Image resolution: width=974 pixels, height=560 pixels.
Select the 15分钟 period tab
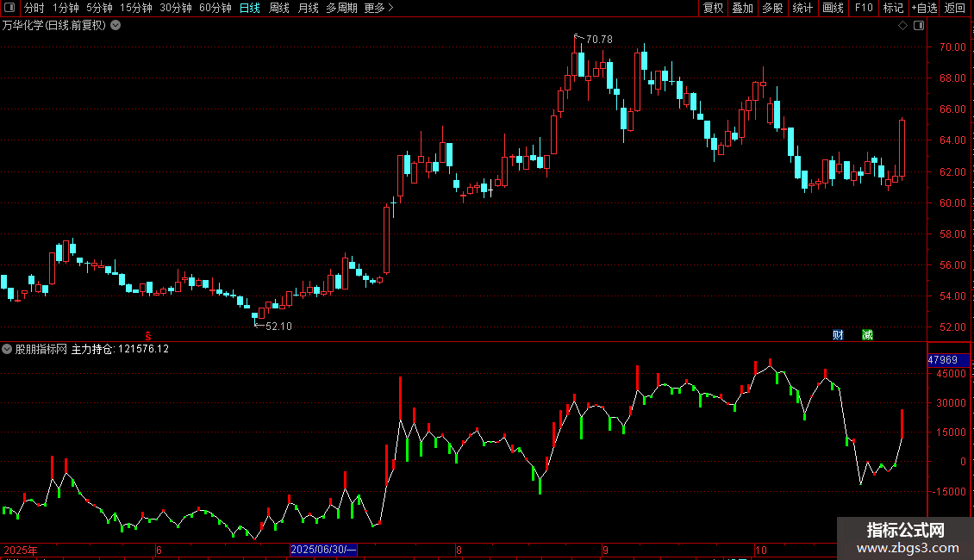click(x=135, y=8)
